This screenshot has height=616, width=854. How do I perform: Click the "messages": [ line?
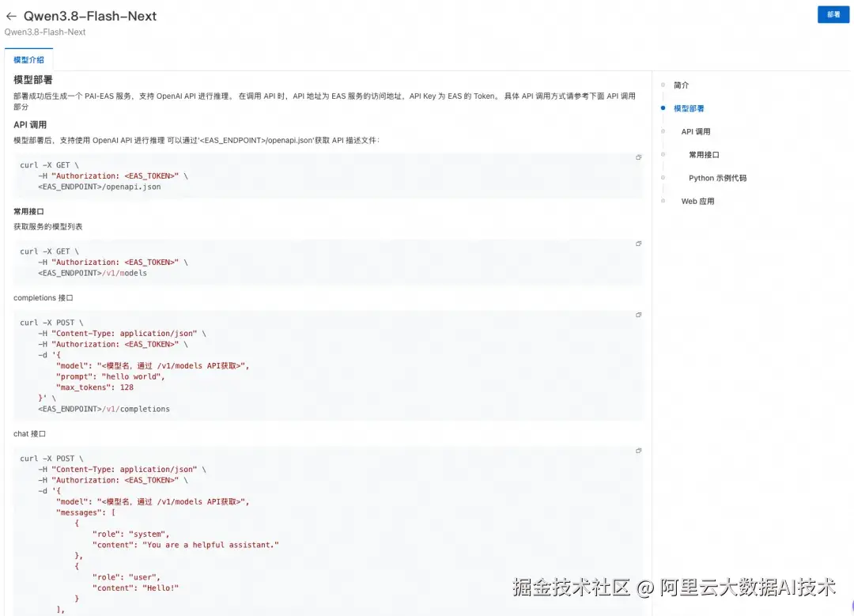(x=85, y=512)
